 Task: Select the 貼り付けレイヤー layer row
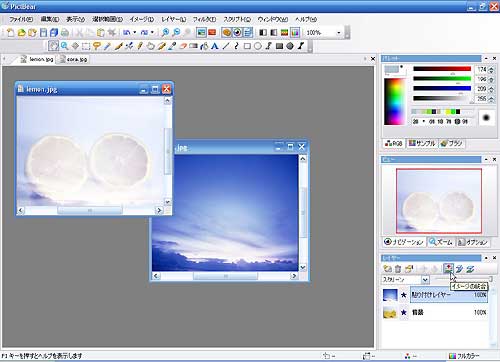449,295
